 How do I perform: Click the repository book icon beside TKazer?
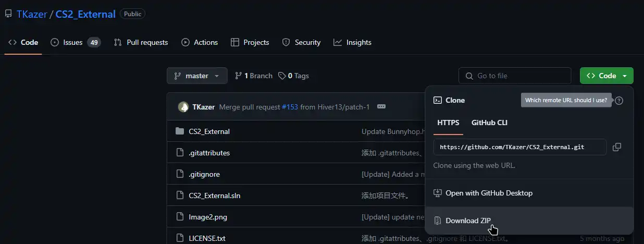pos(8,14)
